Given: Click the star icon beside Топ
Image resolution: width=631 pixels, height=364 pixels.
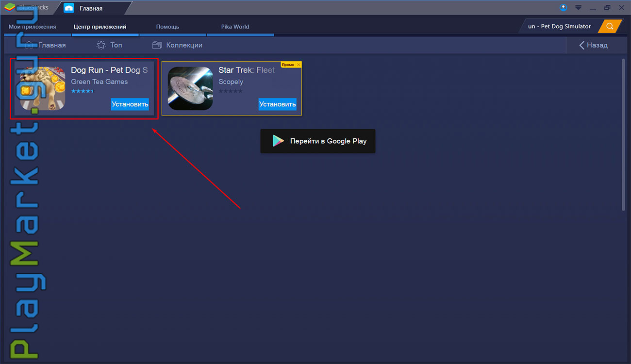Looking at the screenshot, I should coord(101,45).
